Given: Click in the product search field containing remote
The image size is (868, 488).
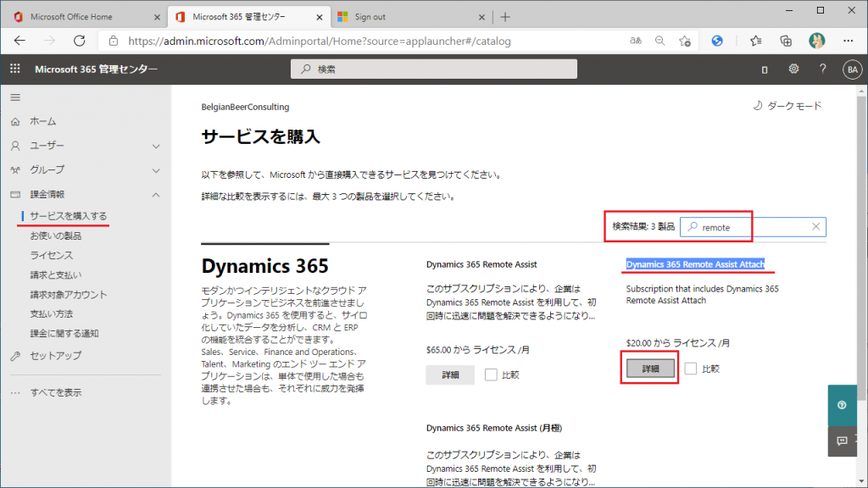Looking at the screenshot, I should pyautogui.click(x=753, y=227).
